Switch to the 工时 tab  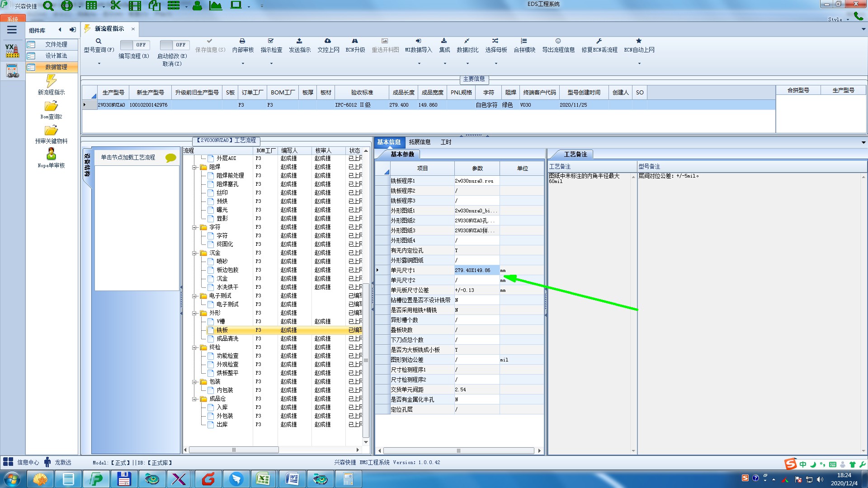click(x=446, y=142)
